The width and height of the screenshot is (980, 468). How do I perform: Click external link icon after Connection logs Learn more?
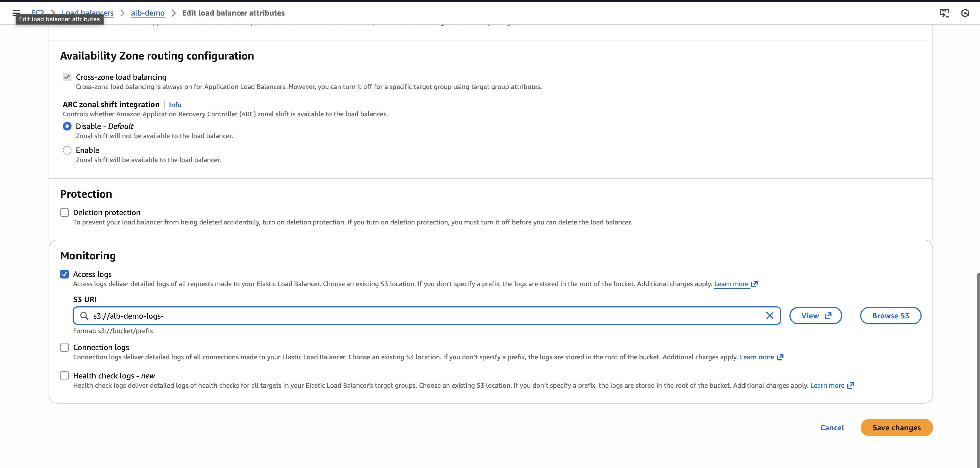pos(780,357)
